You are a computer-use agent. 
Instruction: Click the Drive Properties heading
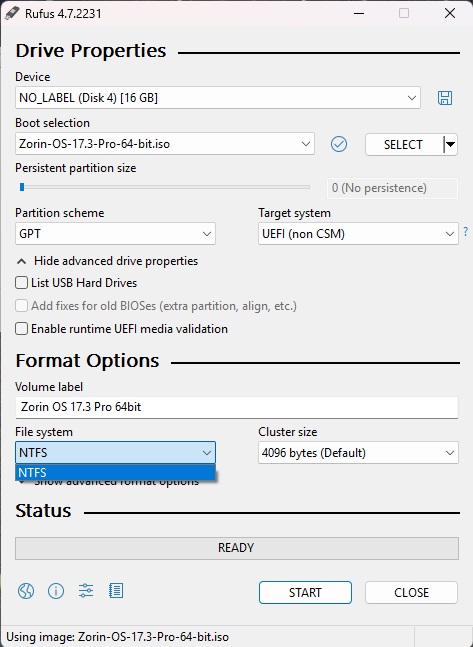coord(91,51)
